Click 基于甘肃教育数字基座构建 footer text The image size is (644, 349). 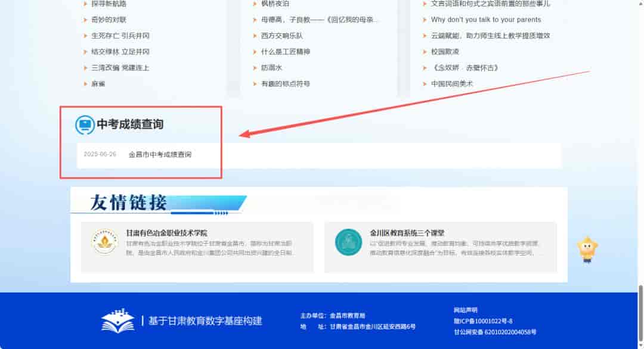click(x=205, y=320)
